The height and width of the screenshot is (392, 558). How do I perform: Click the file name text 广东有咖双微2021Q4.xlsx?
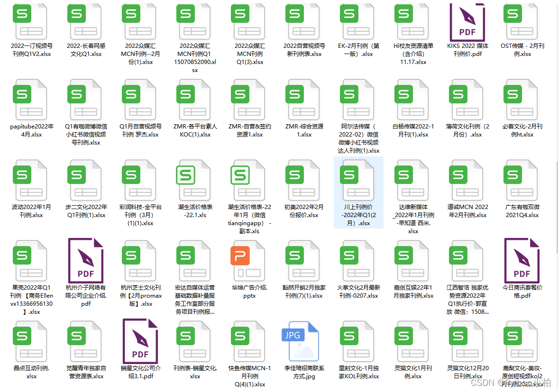pyautogui.click(x=522, y=211)
